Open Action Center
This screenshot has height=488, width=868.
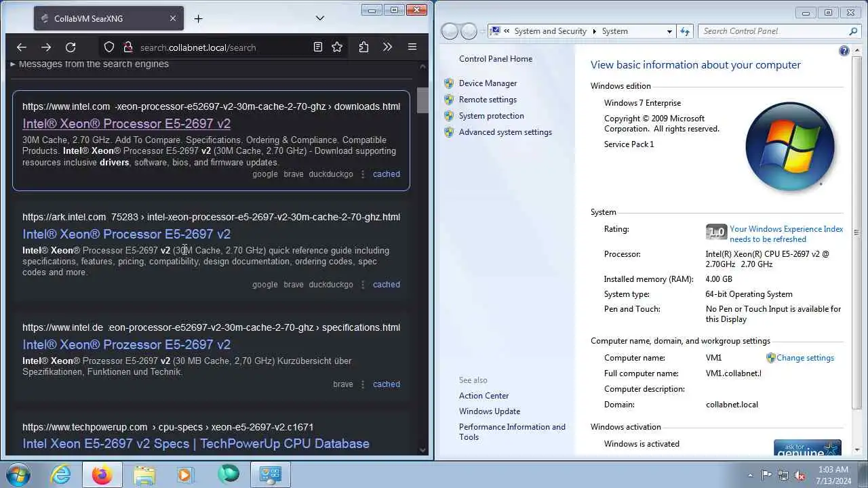484,396
